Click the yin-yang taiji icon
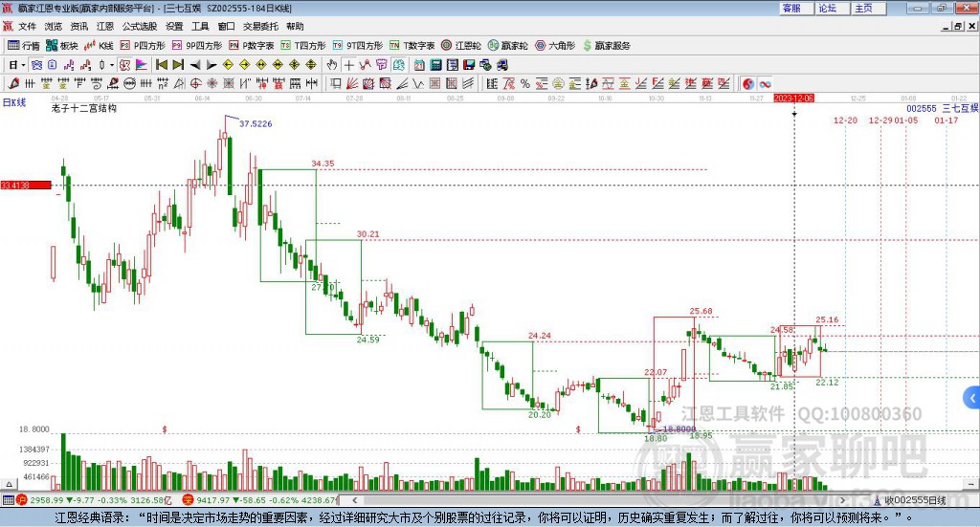The image size is (980, 527). point(748,83)
